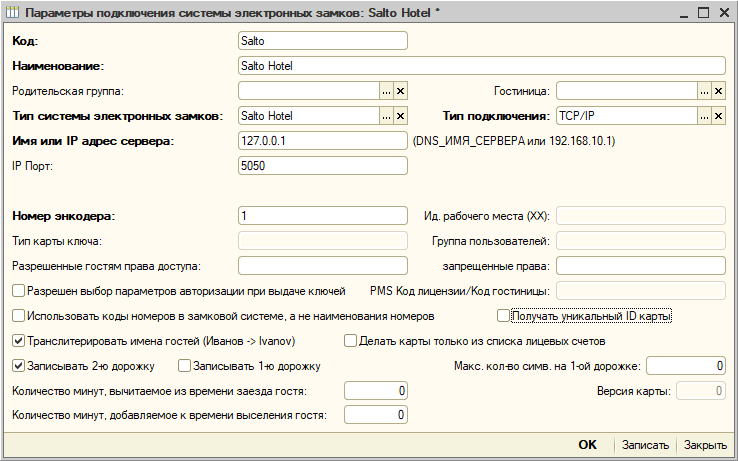The height and width of the screenshot is (461, 738).
Task: Clear Тип системы электронных замков value
Action: click(400, 116)
